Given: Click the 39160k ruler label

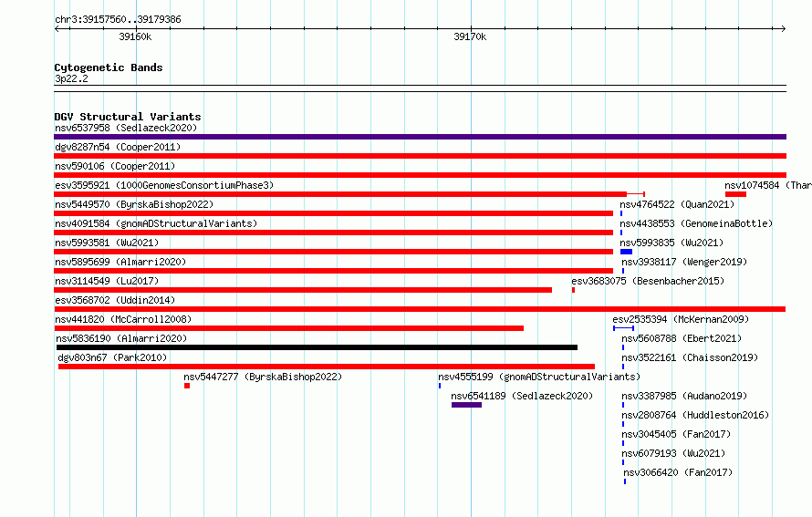Looking at the screenshot, I should coord(135,36).
